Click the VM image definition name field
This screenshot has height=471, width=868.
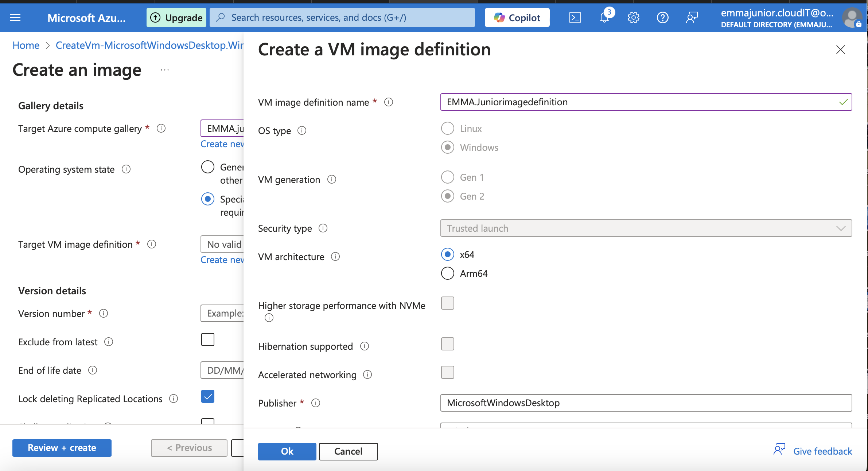[646, 102]
